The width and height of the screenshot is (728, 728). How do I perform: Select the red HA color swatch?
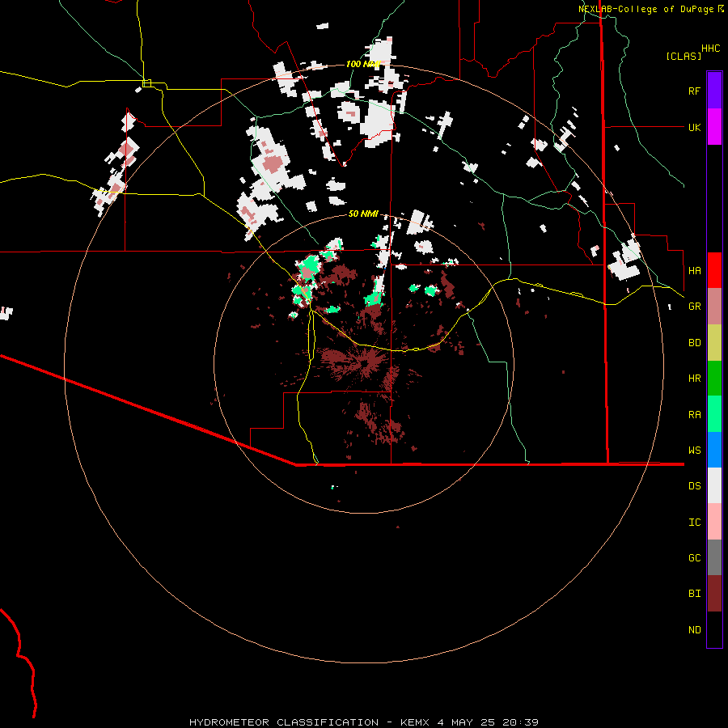[714, 270]
